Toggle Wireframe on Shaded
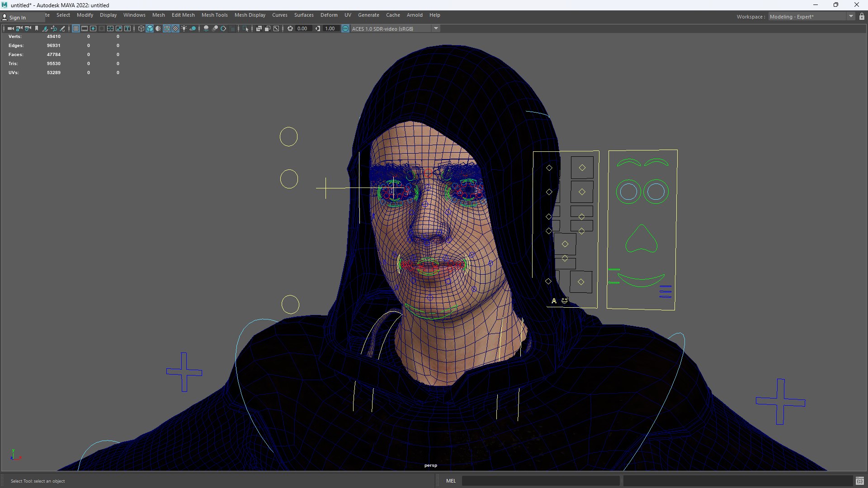 [x=167, y=28]
